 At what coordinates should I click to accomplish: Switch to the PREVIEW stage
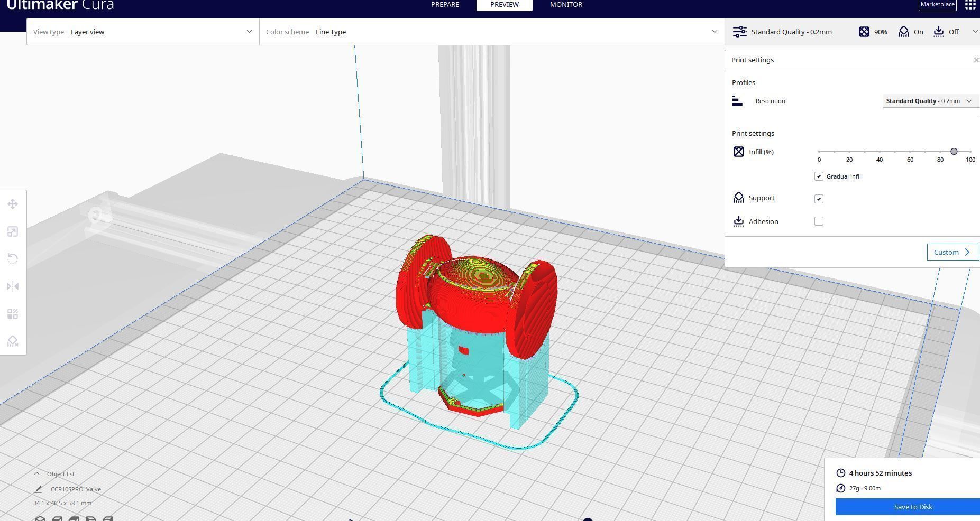pos(505,5)
